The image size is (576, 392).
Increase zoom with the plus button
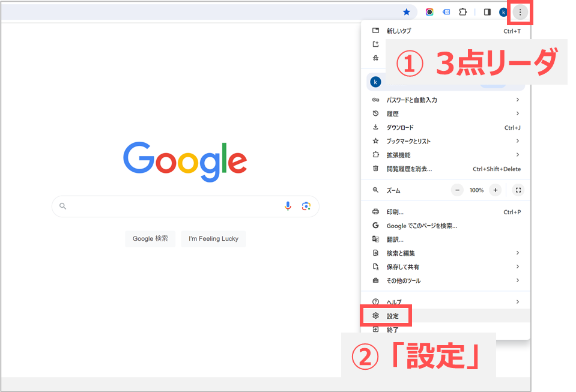(495, 190)
